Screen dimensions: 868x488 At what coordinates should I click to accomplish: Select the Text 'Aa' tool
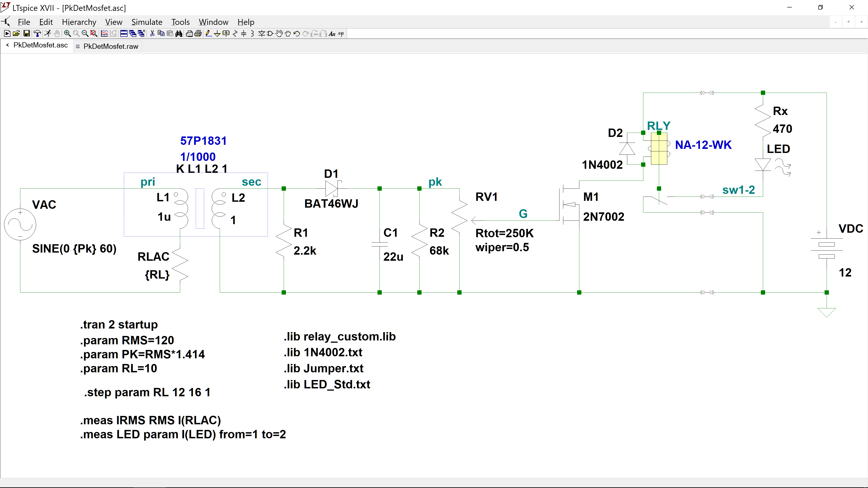[x=332, y=33]
